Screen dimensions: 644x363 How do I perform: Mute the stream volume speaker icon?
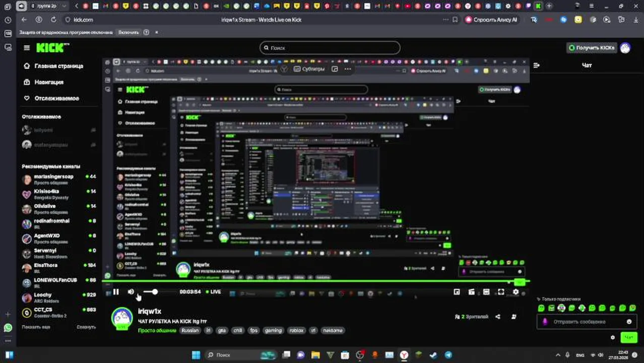tap(131, 292)
